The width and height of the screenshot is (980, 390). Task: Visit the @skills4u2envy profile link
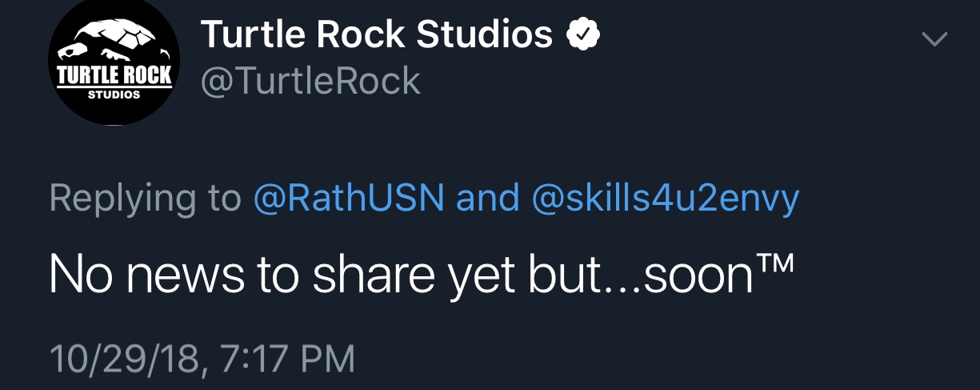click(665, 199)
